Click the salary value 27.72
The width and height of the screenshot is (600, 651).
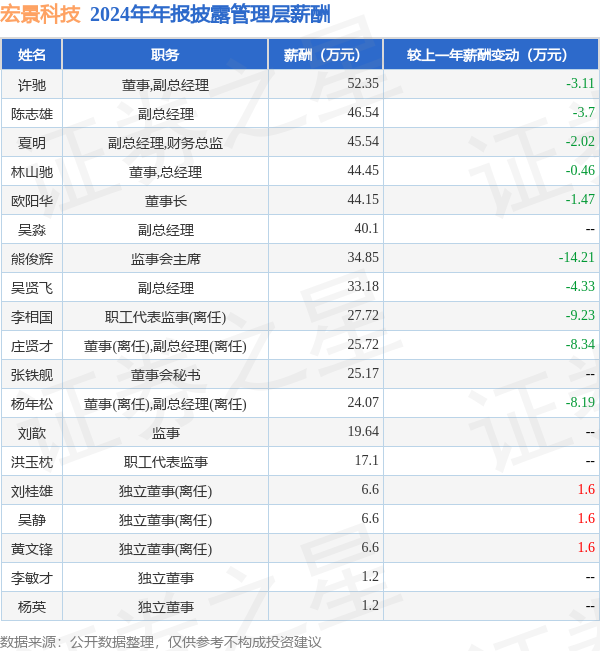[363, 315]
